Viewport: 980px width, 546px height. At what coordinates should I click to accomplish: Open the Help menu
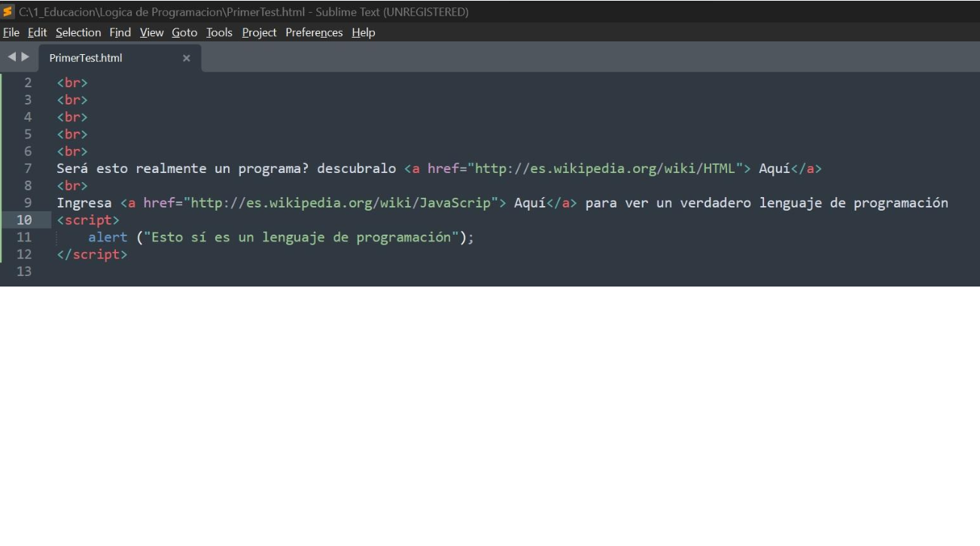[x=363, y=32]
